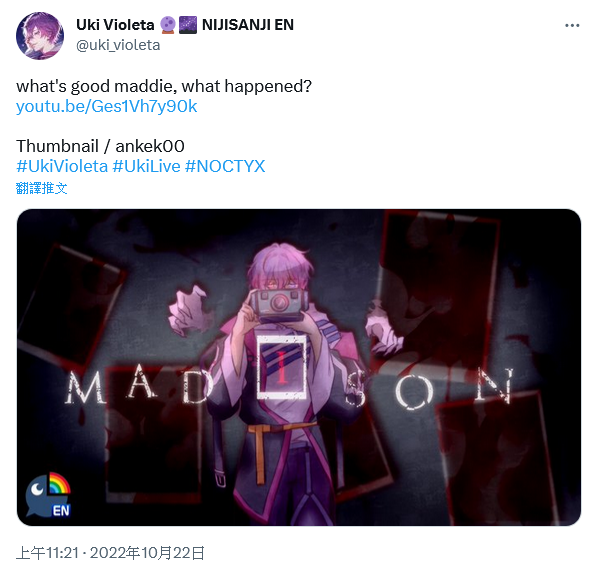The image size is (598, 578).
Task: Click the crystal ball emoji in the name
Action: pos(167,25)
